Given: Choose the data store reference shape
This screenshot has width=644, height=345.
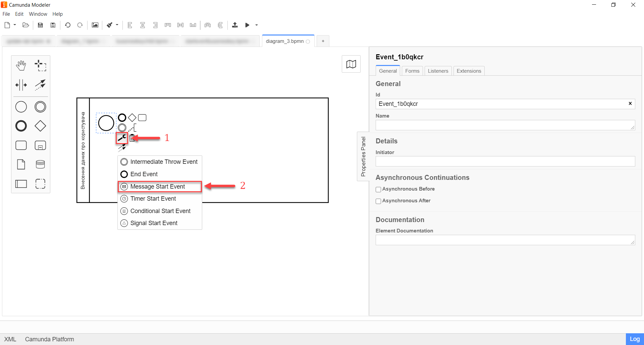Looking at the screenshot, I should pyautogui.click(x=40, y=164).
